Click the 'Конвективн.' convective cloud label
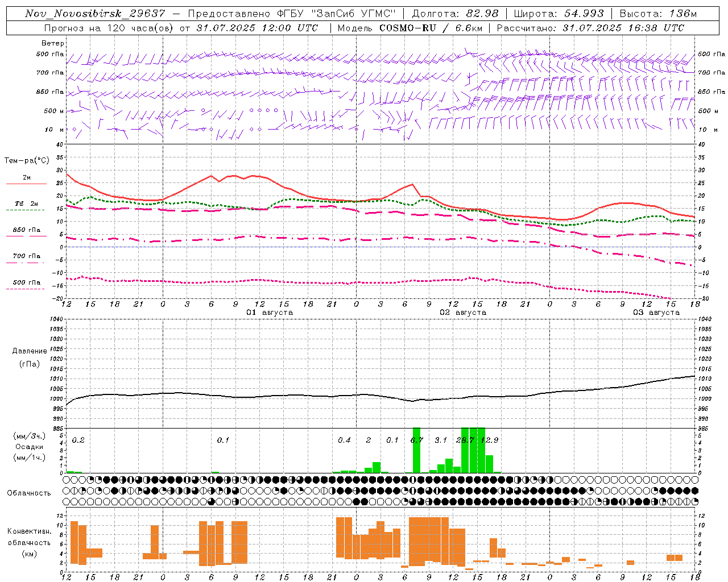The width and height of the screenshot is (728, 582). tap(30, 531)
